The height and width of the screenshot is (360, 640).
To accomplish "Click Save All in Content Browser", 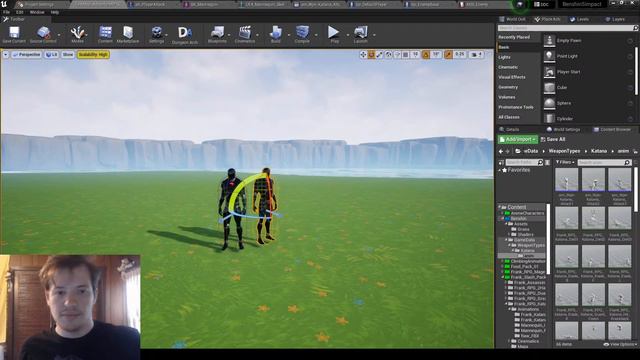I will point(553,140).
